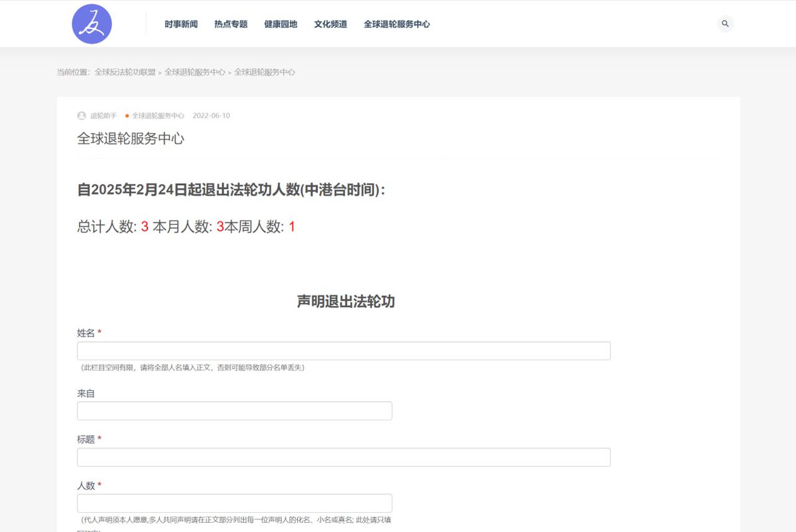
Task: Open 全球退轮服务中心 from the top navigation
Action: (x=397, y=24)
